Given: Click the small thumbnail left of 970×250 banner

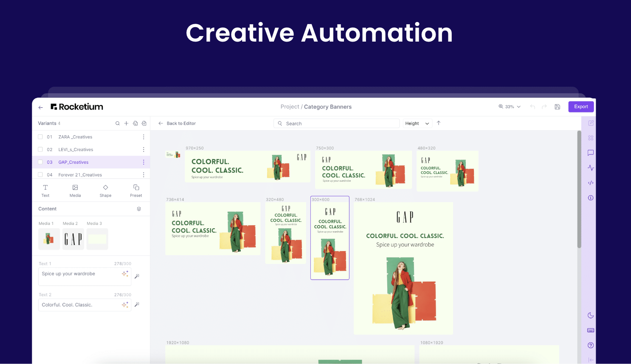Looking at the screenshot, I should pyautogui.click(x=173, y=154).
